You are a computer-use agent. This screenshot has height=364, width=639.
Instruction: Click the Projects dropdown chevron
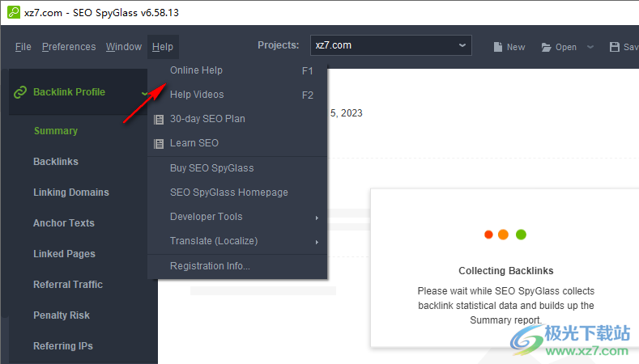[x=462, y=45]
